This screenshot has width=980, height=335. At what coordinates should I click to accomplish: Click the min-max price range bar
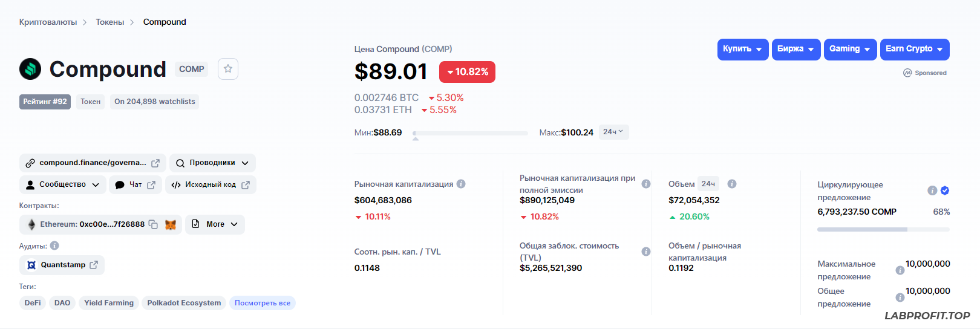pos(470,133)
